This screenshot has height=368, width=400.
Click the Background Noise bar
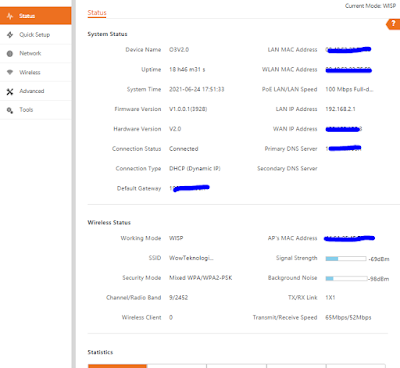point(347,278)
